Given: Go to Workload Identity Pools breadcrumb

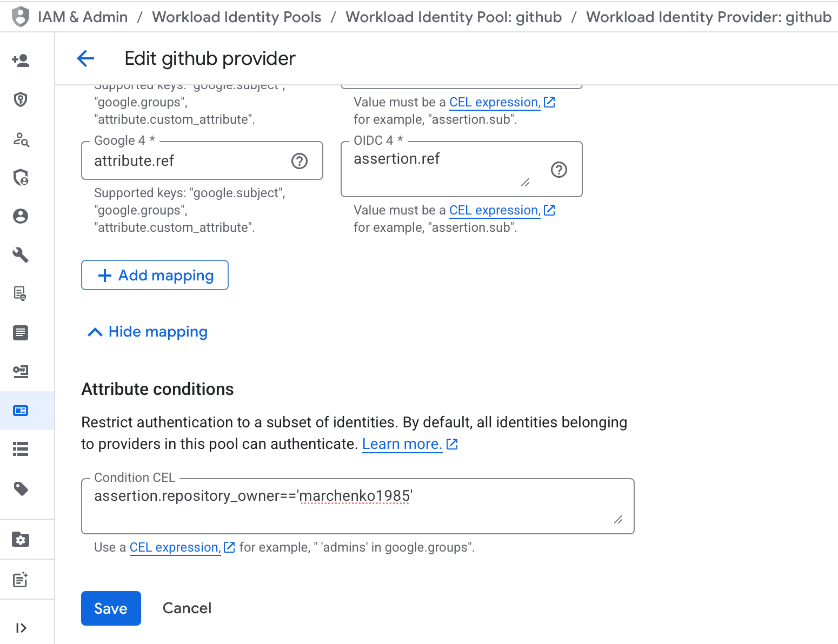Looking at the screenshot, I should [236, 17].
